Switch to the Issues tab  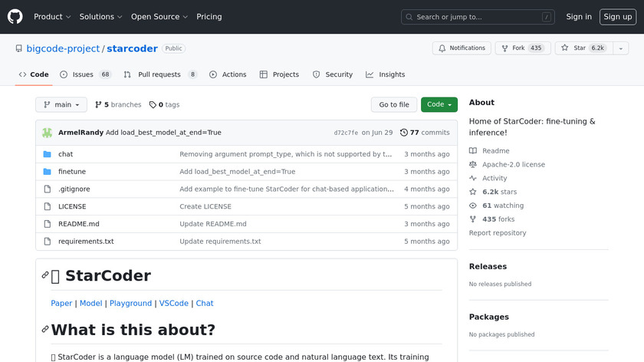[x=84, y=74]
